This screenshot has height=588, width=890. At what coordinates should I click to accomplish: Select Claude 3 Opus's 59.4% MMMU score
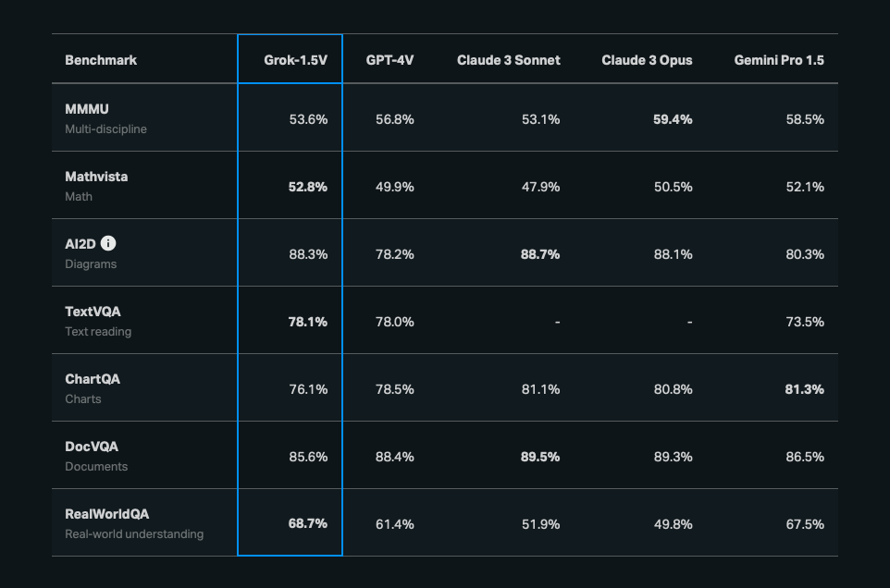(673, 119)
